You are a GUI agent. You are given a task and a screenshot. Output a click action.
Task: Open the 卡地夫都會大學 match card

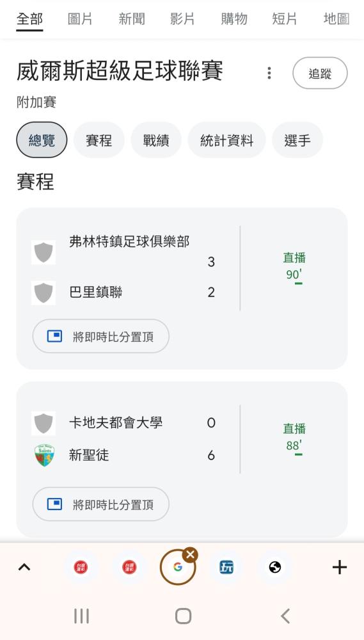[182, 439]
